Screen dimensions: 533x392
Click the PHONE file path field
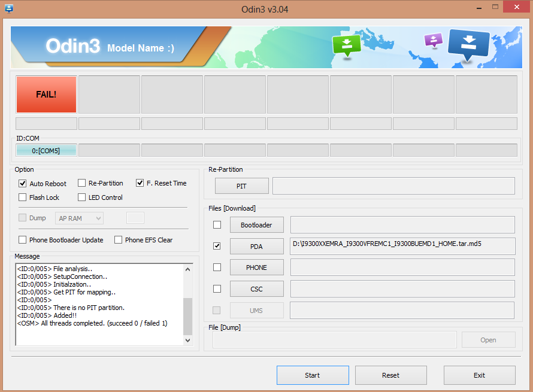point(402,268)
